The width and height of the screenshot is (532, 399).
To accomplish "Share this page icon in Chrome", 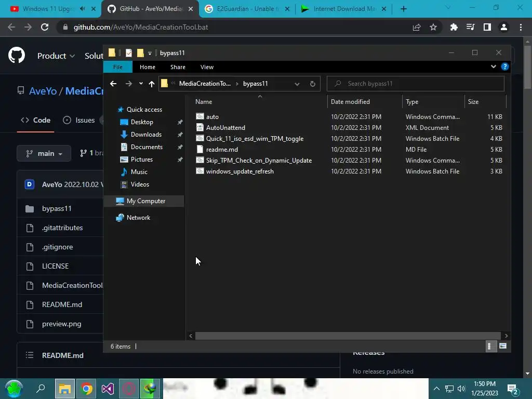I will click(417, 27).
